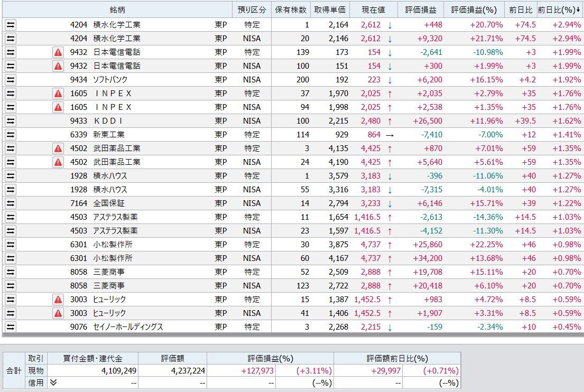Click current price 223 for ソフトバンク

tap(374, 80)
